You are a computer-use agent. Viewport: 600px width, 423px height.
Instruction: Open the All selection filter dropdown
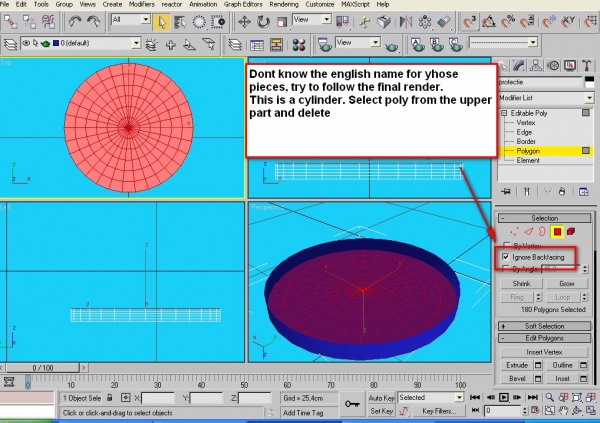click(x=130, y=20)
